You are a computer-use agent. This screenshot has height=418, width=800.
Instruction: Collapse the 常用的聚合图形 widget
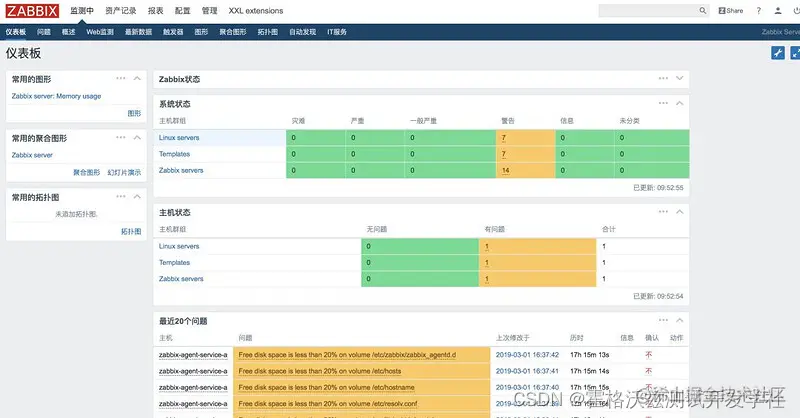point(137,138)
